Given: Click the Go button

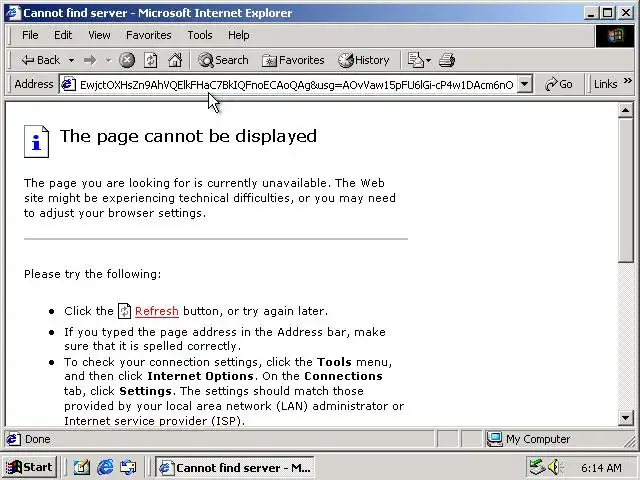Looking at the screenshot, I should (x=558, y=84).
